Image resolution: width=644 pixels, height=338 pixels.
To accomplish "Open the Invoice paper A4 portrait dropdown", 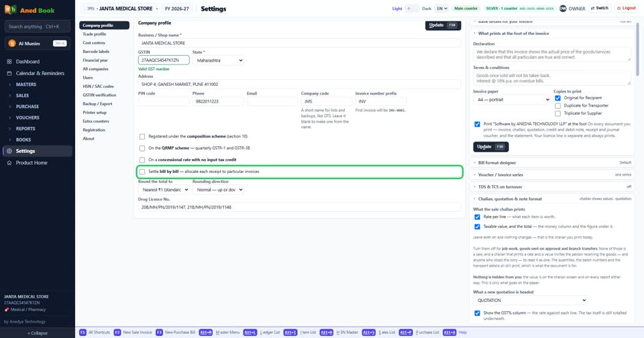I will point(512,99).
